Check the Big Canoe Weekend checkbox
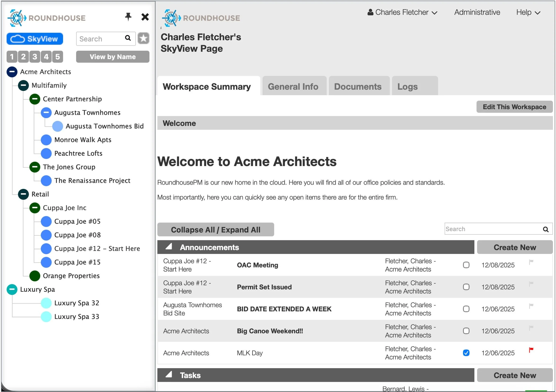 pyautogui.click(x=466, y=331)
